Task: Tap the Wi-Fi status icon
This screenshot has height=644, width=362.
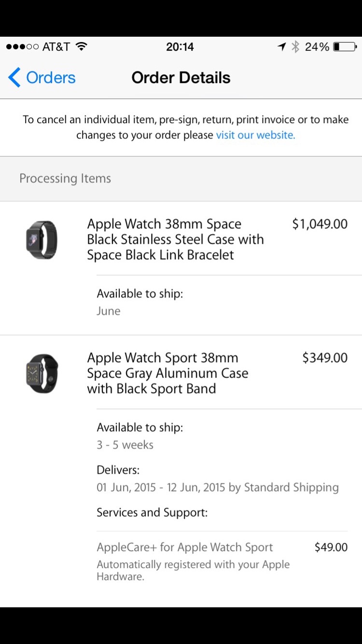Action: click(82, 47)
